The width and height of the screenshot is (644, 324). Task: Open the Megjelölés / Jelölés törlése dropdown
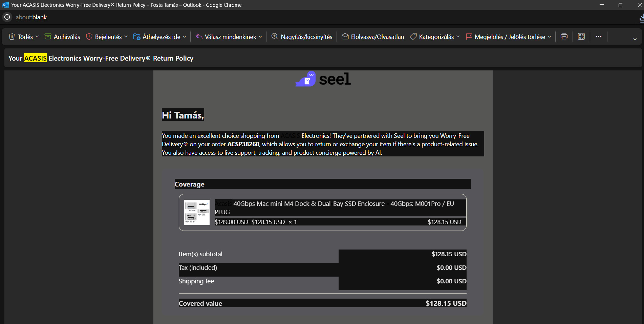click(x=550, y=37)
